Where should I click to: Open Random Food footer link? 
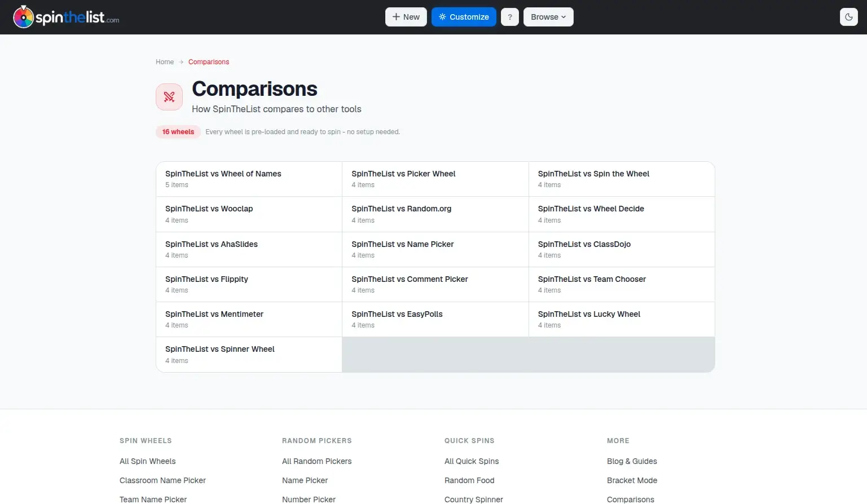[469, 480]
